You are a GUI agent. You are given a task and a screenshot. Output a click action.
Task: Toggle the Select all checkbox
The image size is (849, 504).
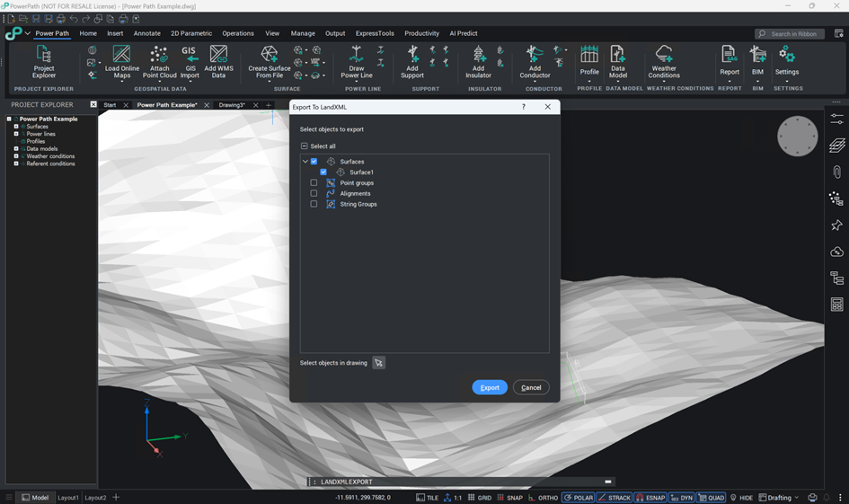click(x=304, y=146)
